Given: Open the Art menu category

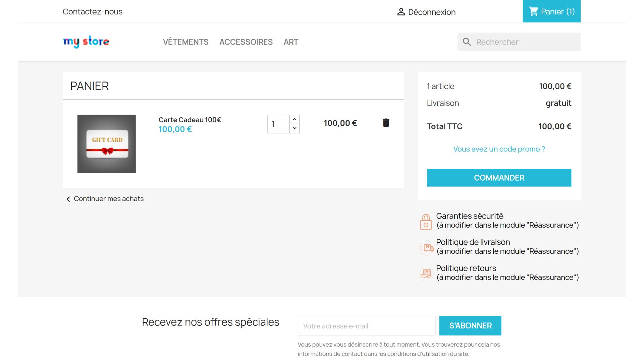Looking at the screenshot, I should [291, 42].
